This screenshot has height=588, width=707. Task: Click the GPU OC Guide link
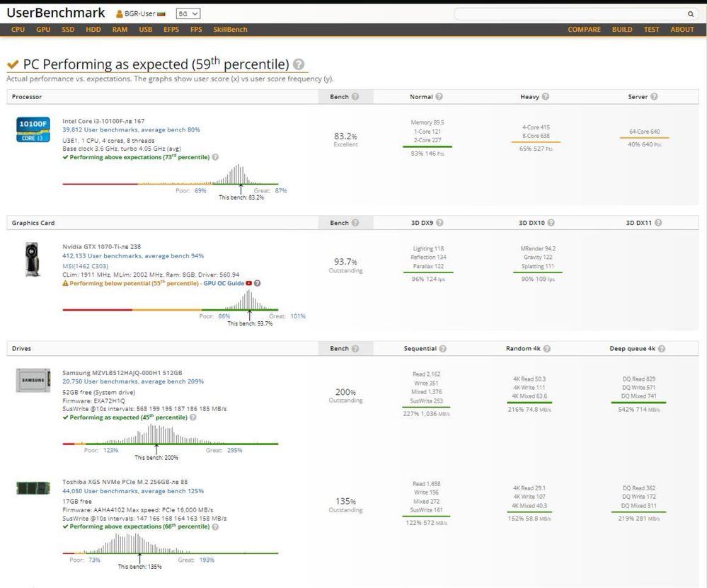click(224, 283)
